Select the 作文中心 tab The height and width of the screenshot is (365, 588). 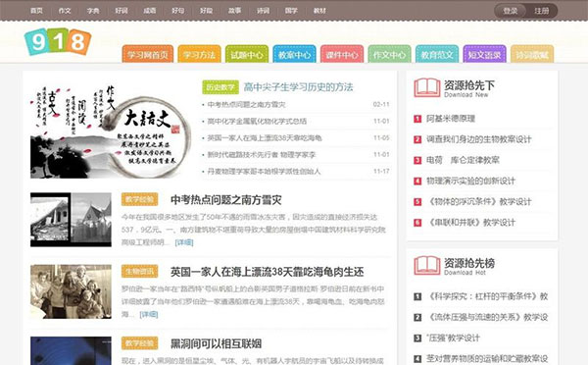point(389,54)
